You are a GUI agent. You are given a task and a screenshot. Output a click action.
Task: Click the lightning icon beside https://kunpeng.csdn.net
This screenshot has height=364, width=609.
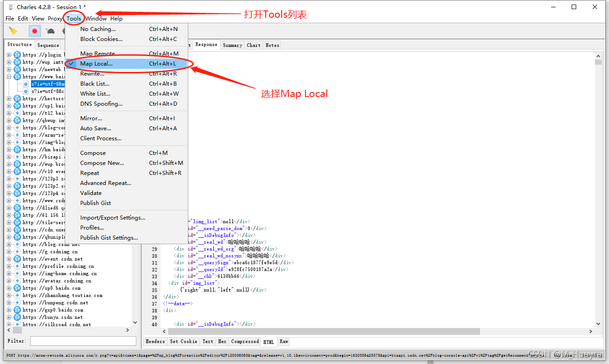17,302
